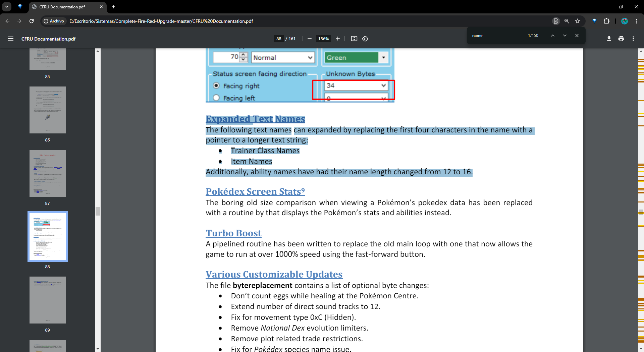Viewport: 644px width, 352px height.
Task: Select the Facing right radio button
Action: coord(217,86)
